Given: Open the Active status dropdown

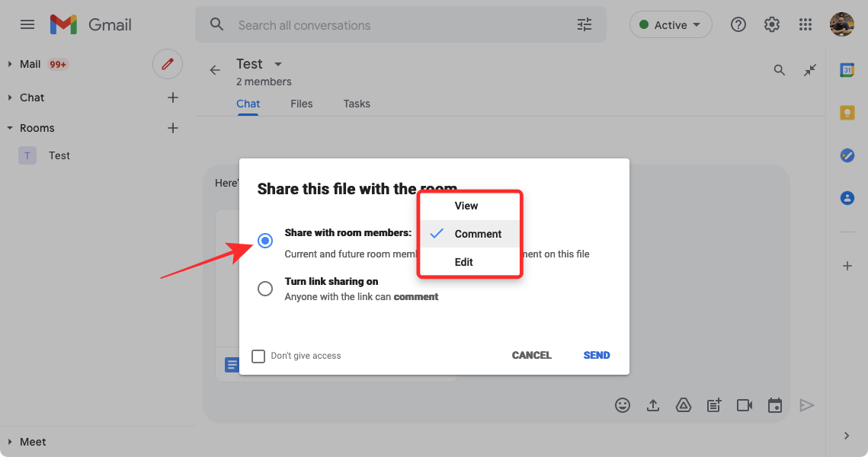Looking at the screenshot, I should (671, 25).
